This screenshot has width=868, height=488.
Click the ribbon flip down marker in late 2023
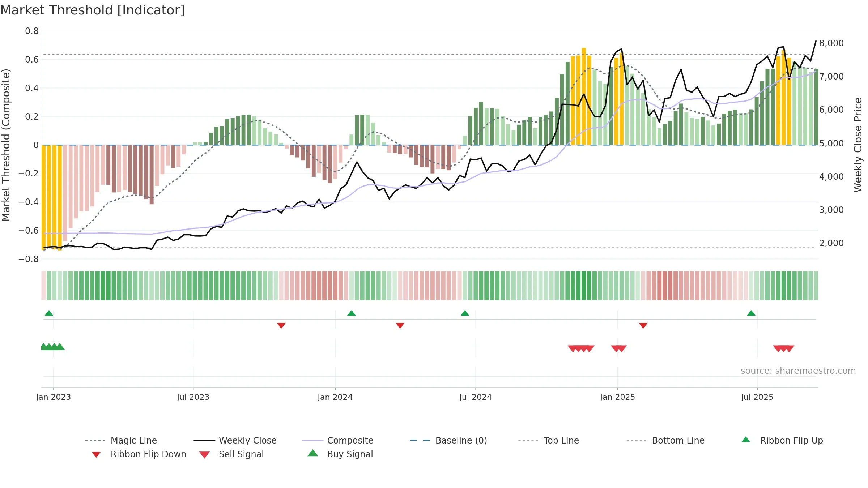click(281, 326)
